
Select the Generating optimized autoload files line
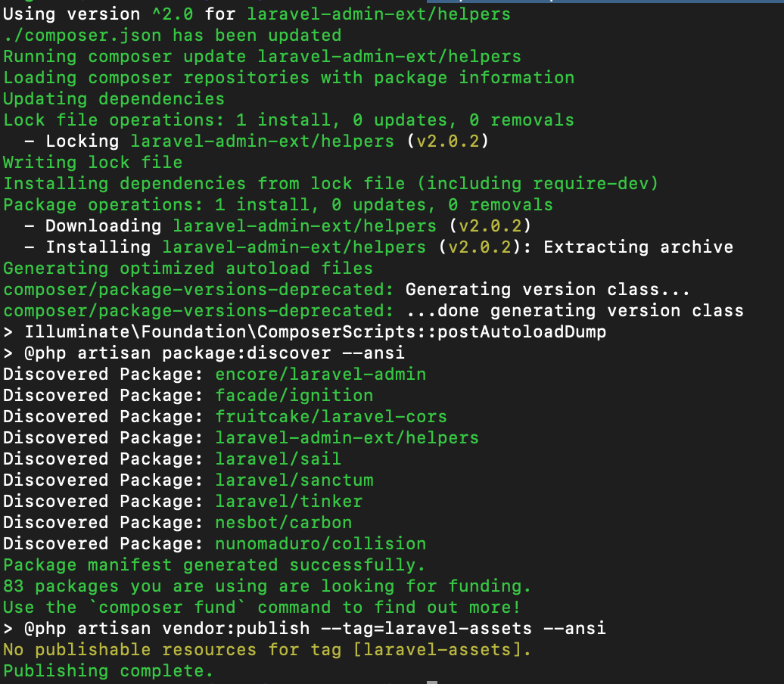coord(188,268)
